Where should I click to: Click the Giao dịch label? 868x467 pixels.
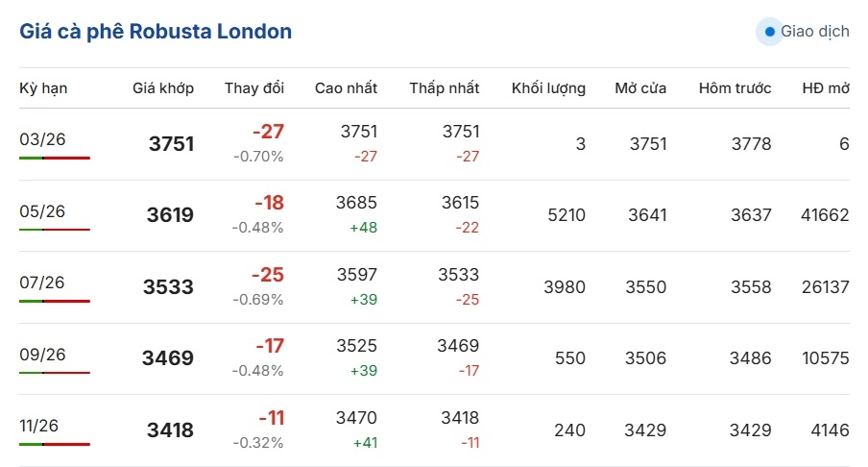click(x=814, y=32)
